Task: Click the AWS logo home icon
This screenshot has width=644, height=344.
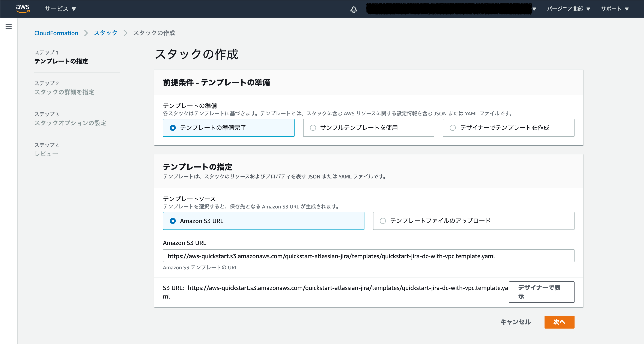Action: click(23, 9)
